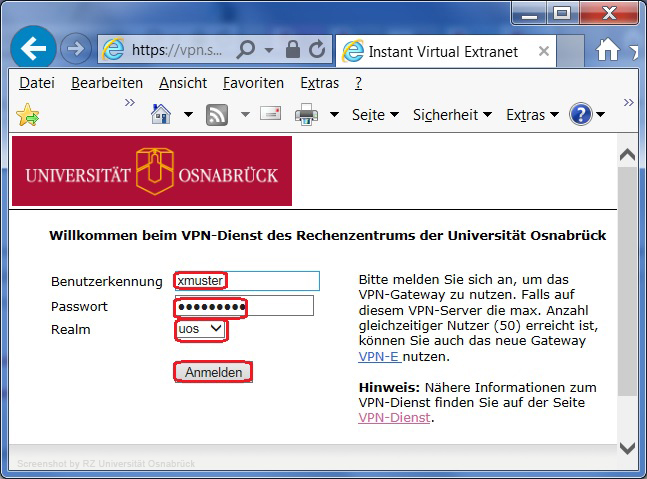Click the blue help question mark icon

pyautogui.click(x=581, y=114)
